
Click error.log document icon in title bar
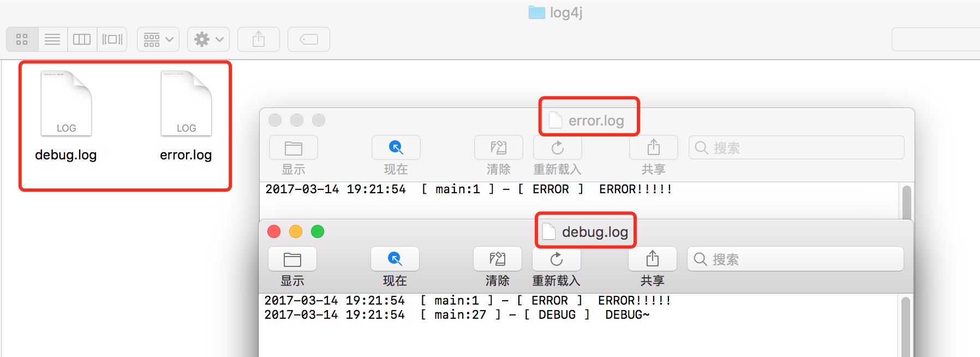click(555, 120)
